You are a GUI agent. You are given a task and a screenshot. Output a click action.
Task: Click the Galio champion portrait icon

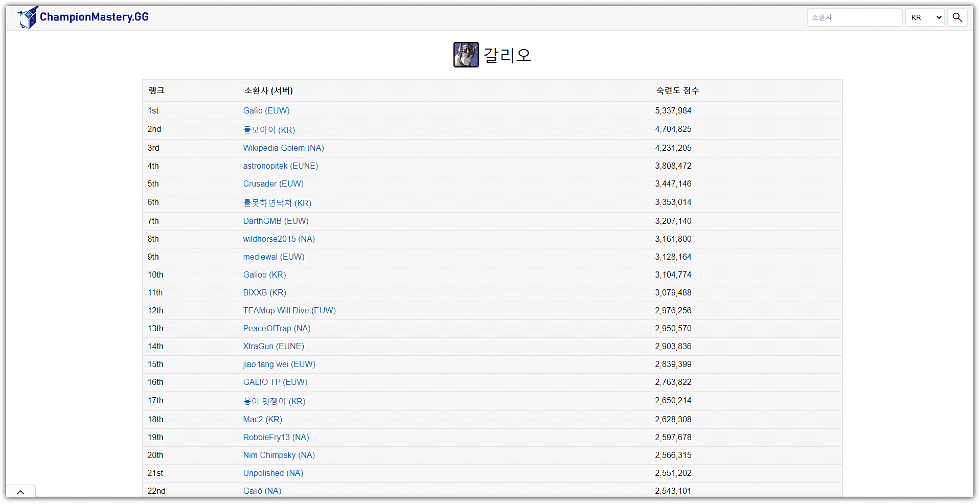point(466,55)
